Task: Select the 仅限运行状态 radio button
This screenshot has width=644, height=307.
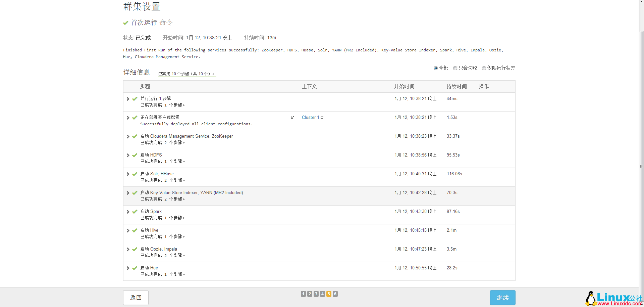Action: (x=484, y=68)
